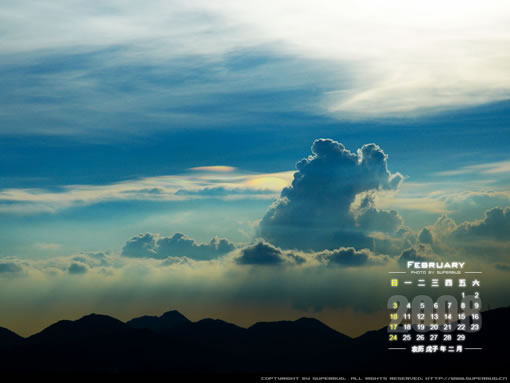Screen dimensions: 510x383
Task: Select date 29 on the calendar
Action: click(x=461, y=337)
